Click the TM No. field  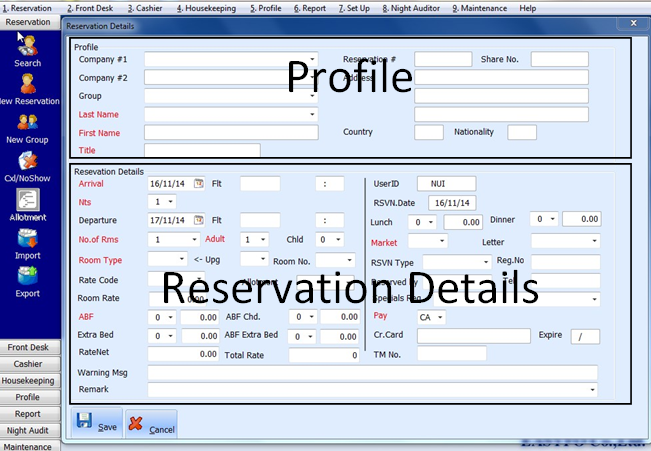coord(452,353)
